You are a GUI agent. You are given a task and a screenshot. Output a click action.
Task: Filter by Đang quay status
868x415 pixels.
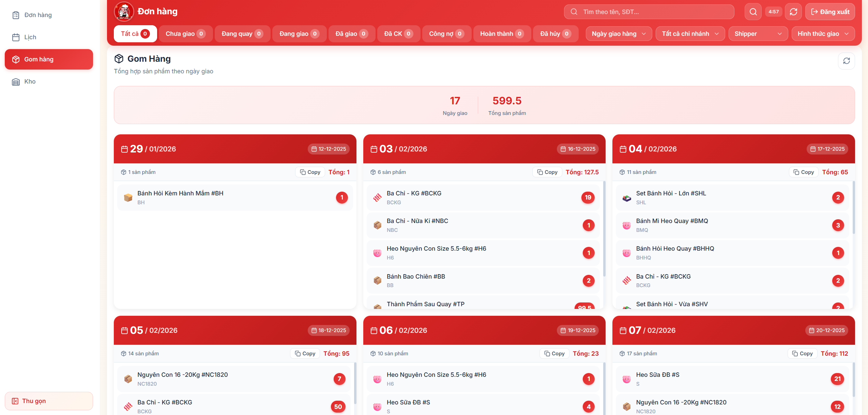pos(242,34)
